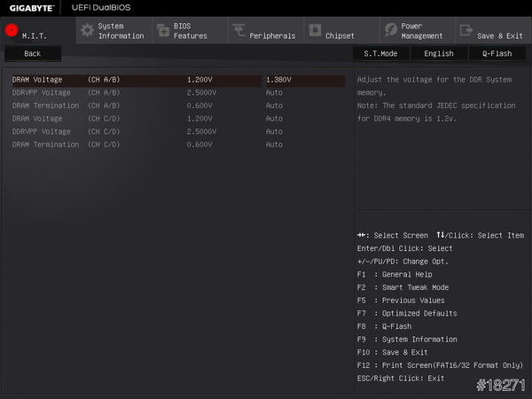The image size is (532, 399).
Task: Click the Power Management icon
Action: [390, 30]
